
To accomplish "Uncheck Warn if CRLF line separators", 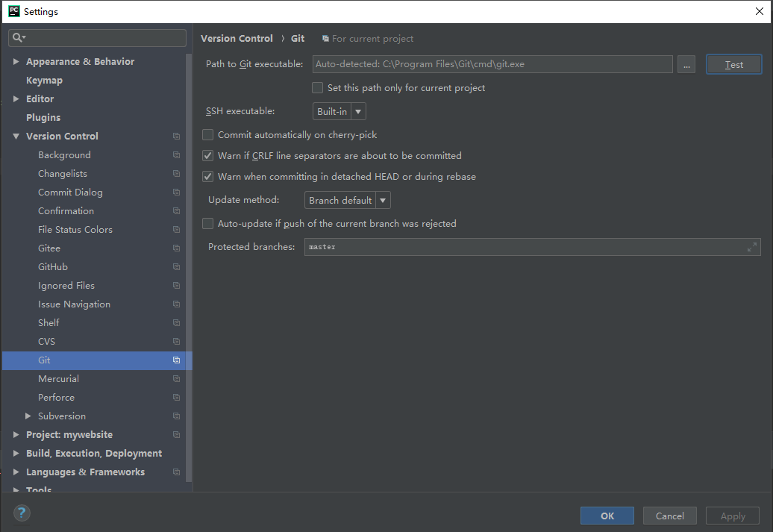I will click(208, 156).
